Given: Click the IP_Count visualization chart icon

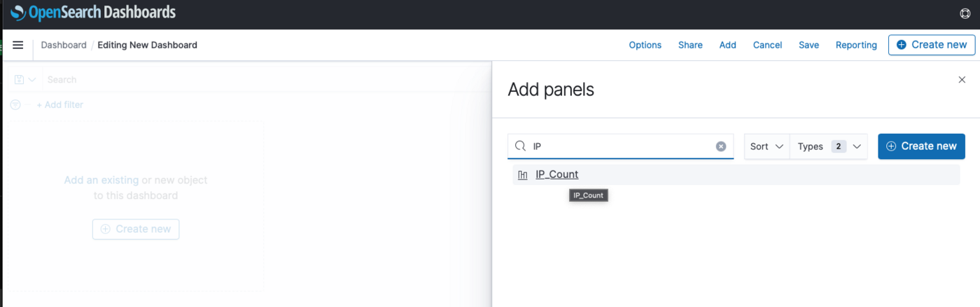Looking at the screenshot, I should [x=522, y=175].
